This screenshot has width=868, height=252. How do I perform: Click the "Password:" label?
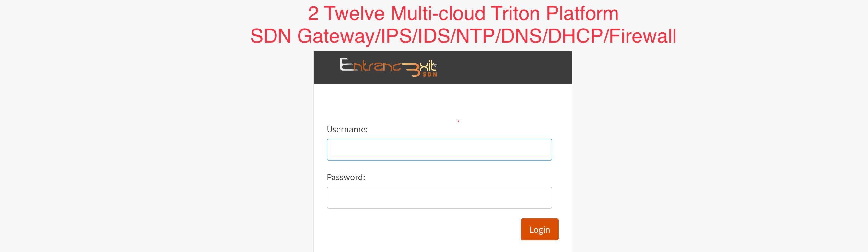coord(346,177)
